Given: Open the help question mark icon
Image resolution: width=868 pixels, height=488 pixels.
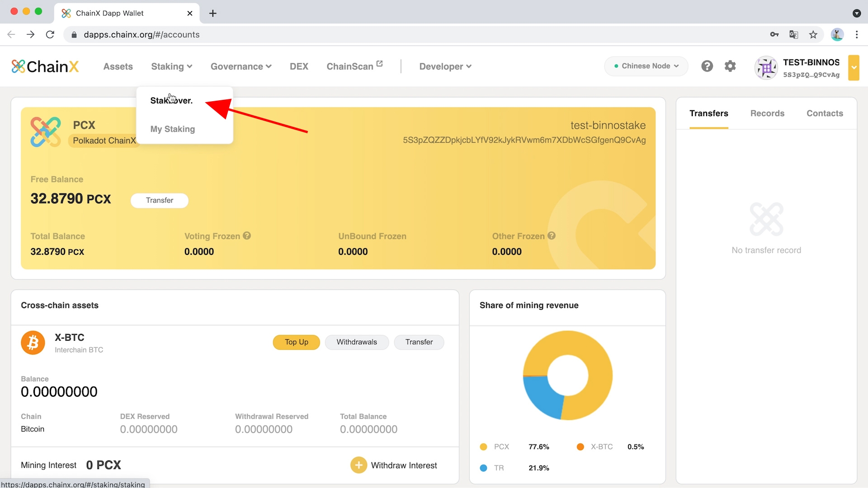Looking at the screenshot, I should click(707, 66).
